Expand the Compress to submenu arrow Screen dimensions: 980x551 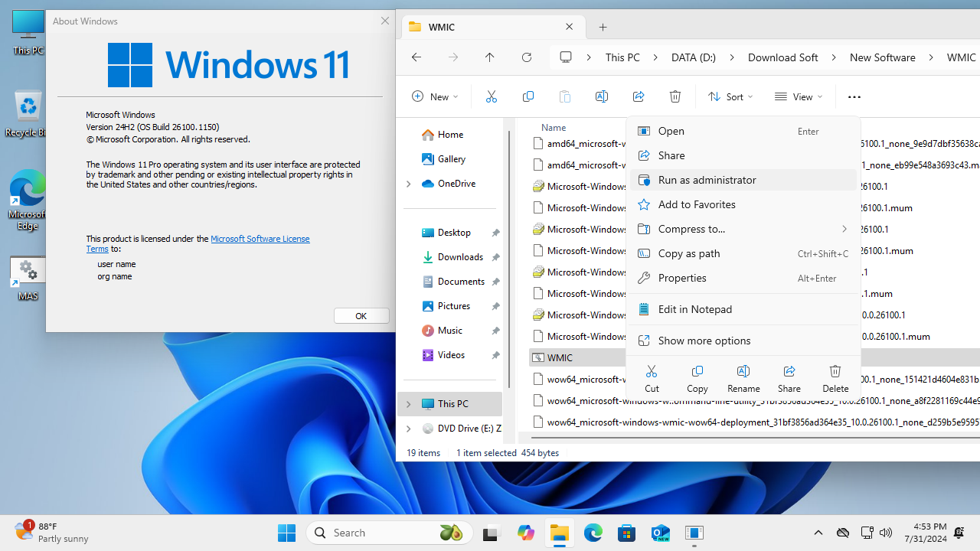point(844,229)
